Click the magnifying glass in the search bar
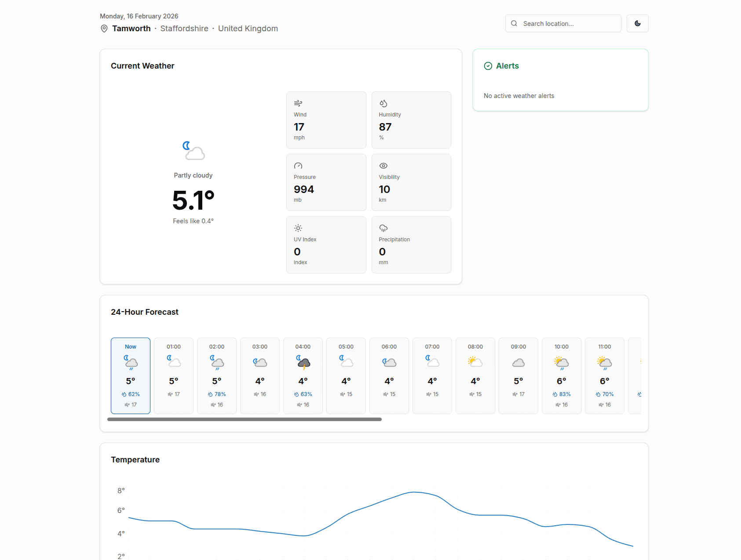Viewport: 741px width, 560px height. [x=514, y=23]
